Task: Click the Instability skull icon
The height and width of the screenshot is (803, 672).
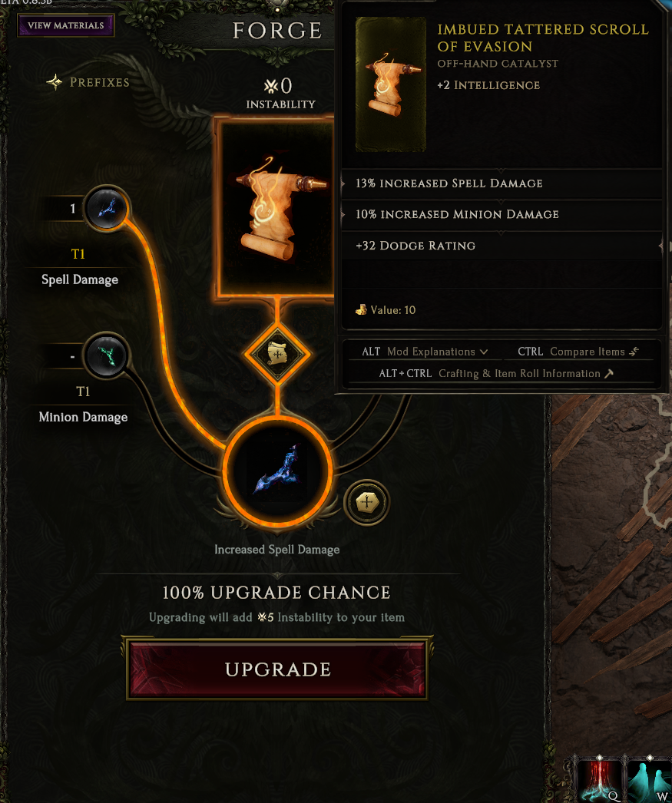Action: click(270, 85)
